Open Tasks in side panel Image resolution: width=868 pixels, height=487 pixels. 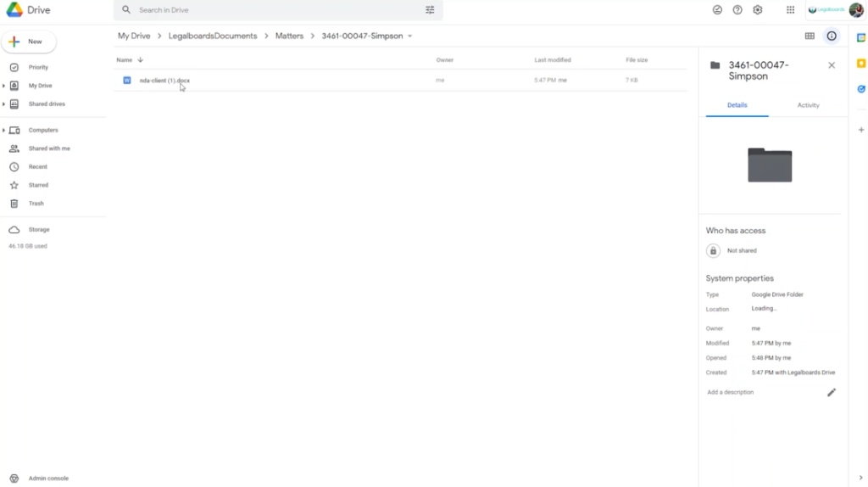click(x=861, y=89)
